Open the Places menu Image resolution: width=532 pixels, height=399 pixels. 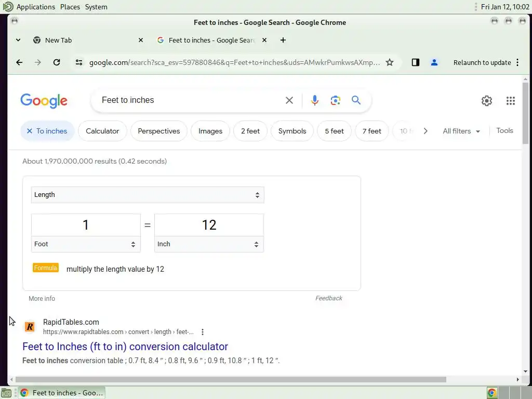[70, 7]
